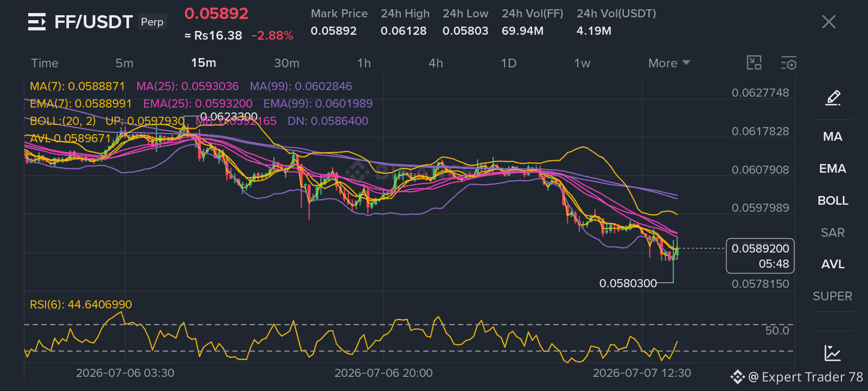The width and height of the screenshot is (868, 391).
Task: Open the sub-indicator chart icon
Action: (833, 353)
